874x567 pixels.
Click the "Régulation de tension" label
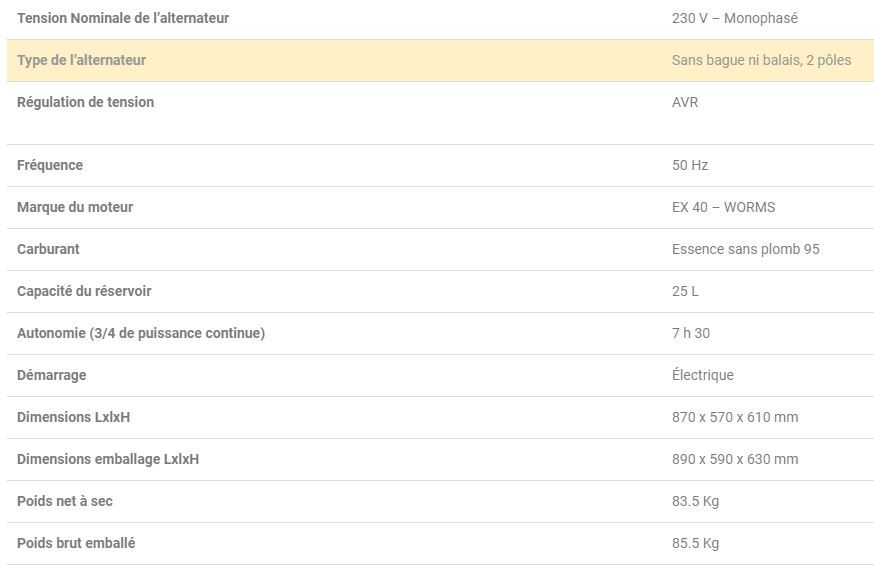point(85,102)
